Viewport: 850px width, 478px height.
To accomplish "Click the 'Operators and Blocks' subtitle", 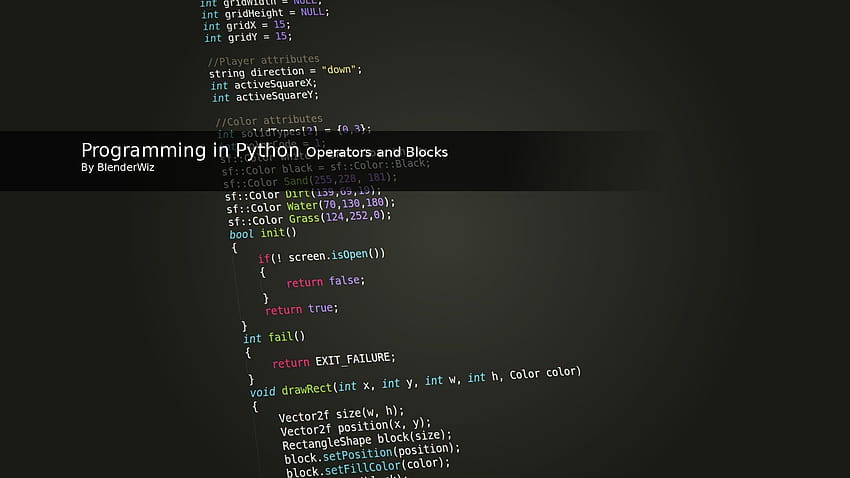I will point(377,152).
